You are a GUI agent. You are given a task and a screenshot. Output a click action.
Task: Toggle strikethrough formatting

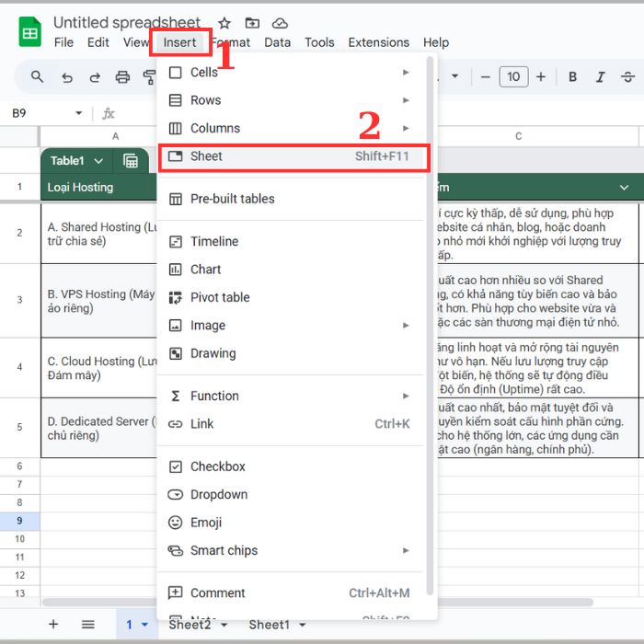coord(627,76)
